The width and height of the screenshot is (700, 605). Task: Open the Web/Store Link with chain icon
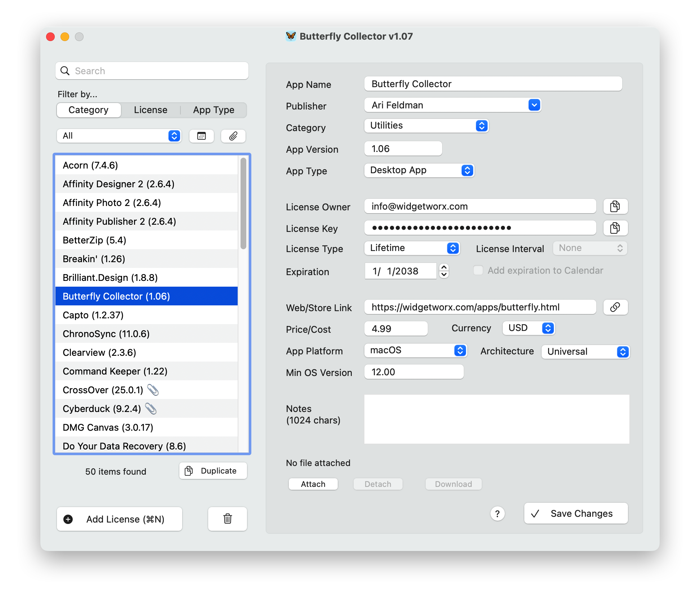(x=615, y=307)
